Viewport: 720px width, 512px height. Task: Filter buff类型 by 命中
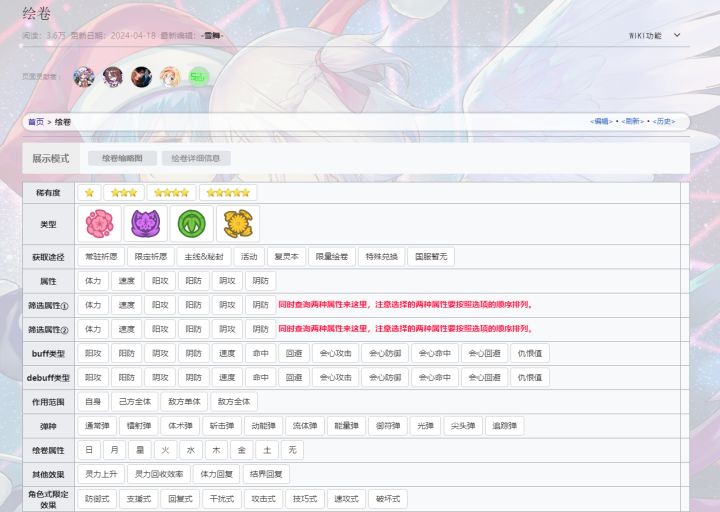261,354
